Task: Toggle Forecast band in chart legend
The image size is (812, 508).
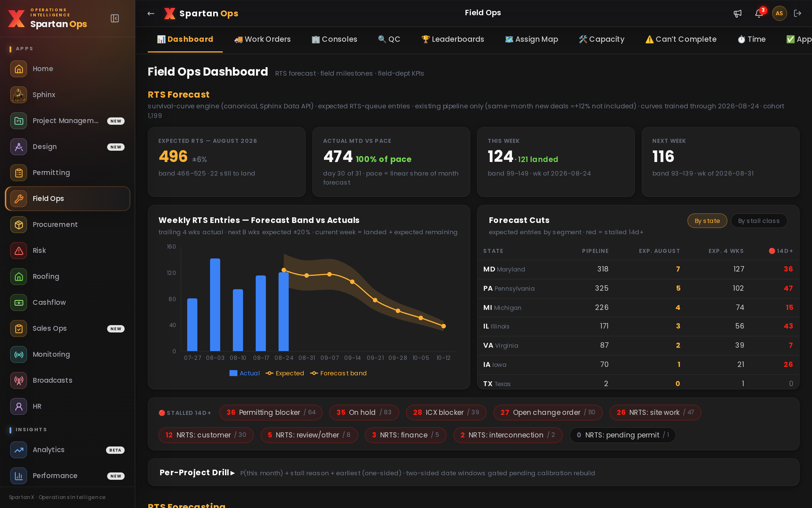Action: (338, 373)
